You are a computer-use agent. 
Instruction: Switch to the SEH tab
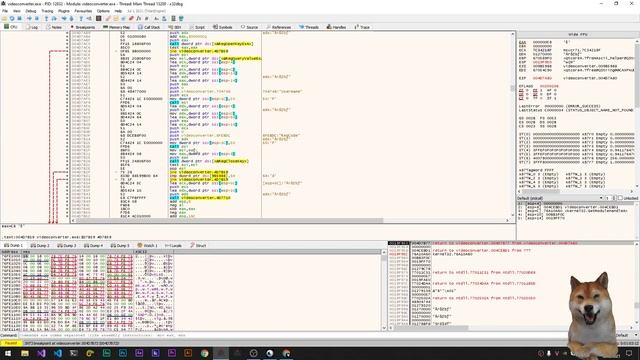[175, 27]
